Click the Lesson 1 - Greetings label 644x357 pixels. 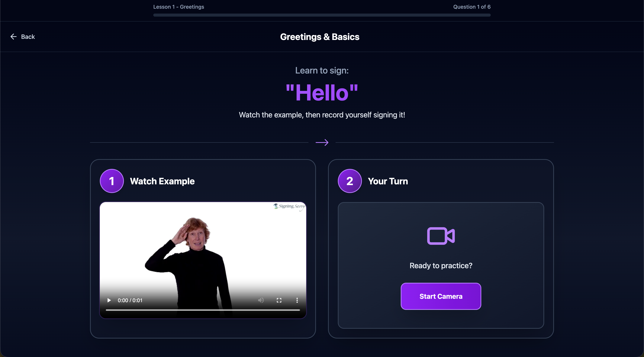click(x=179, y=7)
